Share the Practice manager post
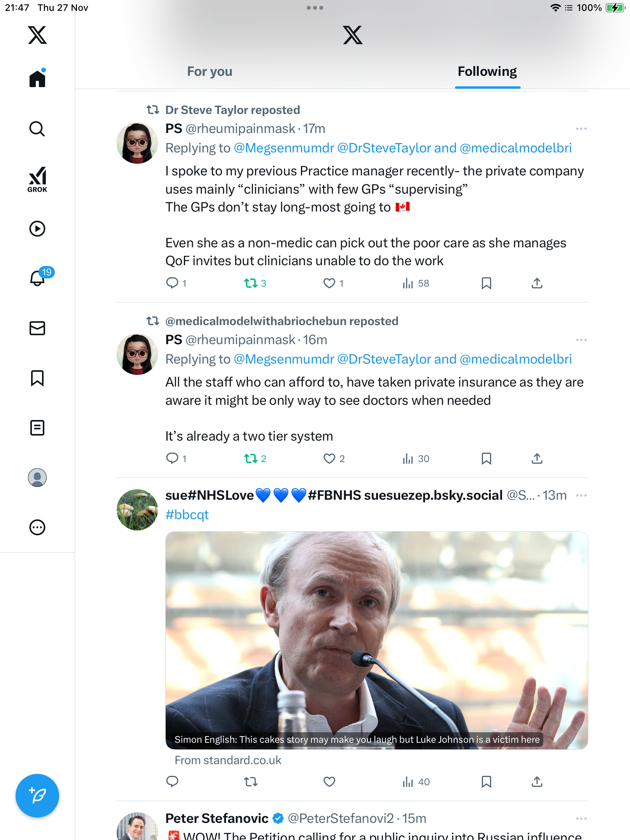The height and width of the screenshot is (840, 630). [537, 283]
